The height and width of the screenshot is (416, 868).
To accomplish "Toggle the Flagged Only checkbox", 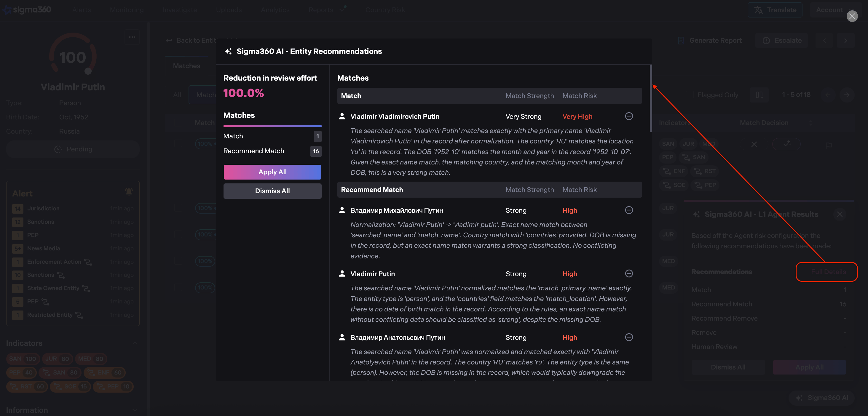I will point(690,95).
